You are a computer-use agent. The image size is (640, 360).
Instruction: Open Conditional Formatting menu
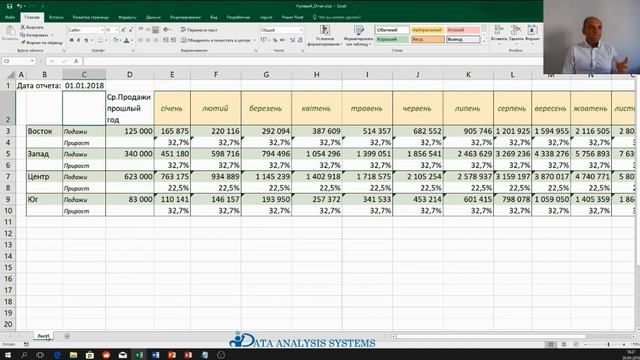click(x=325, y=36)
